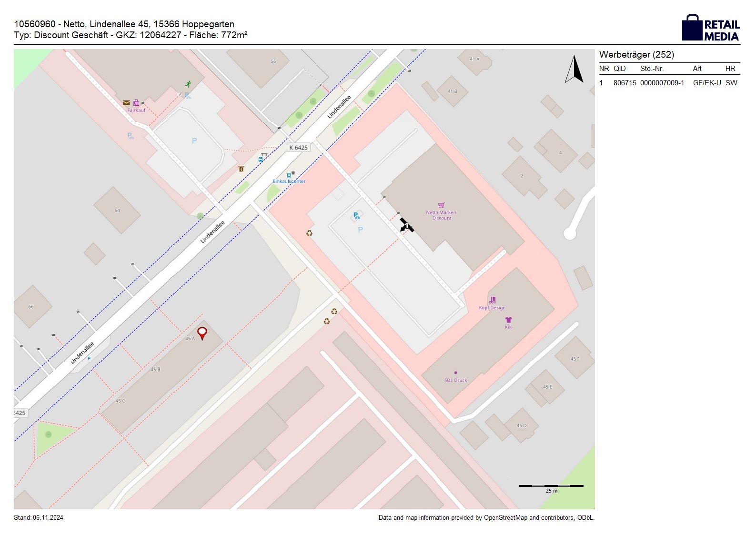Click the bus stop icon above the Einkaufscenter label

coord(289,175)
